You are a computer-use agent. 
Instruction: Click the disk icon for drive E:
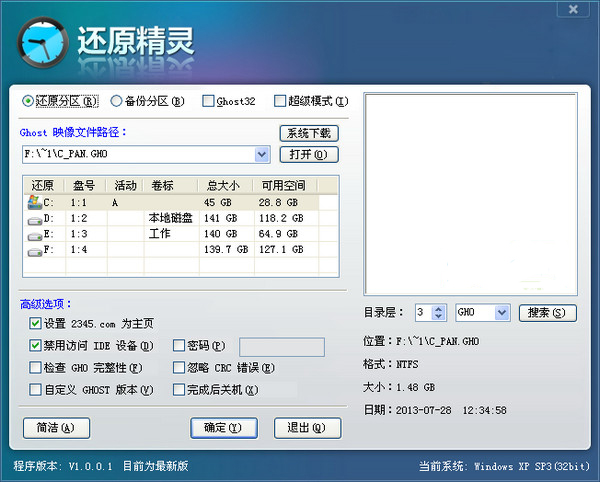click(35, 236)
